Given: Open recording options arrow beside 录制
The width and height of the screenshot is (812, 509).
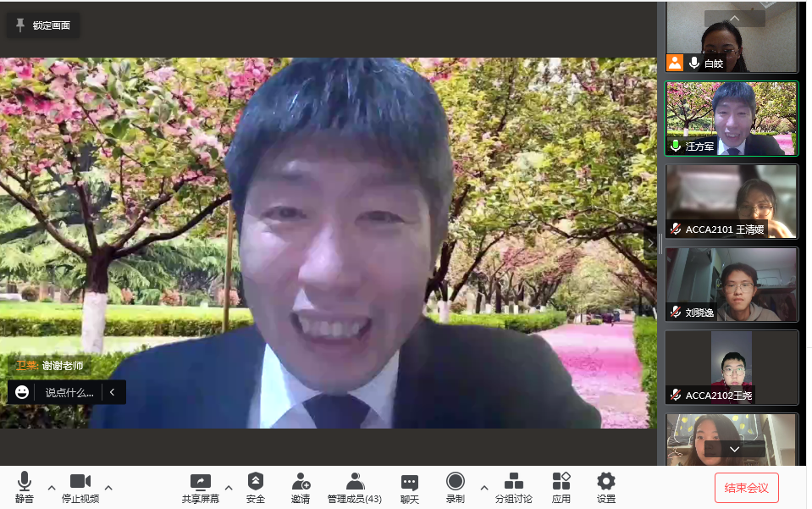Looking at the screenshot, I should pos(483,487).
